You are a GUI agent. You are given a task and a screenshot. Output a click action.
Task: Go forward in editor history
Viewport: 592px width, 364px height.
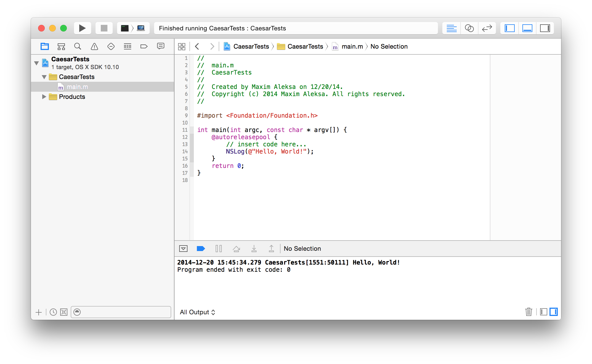coord(212,46)
